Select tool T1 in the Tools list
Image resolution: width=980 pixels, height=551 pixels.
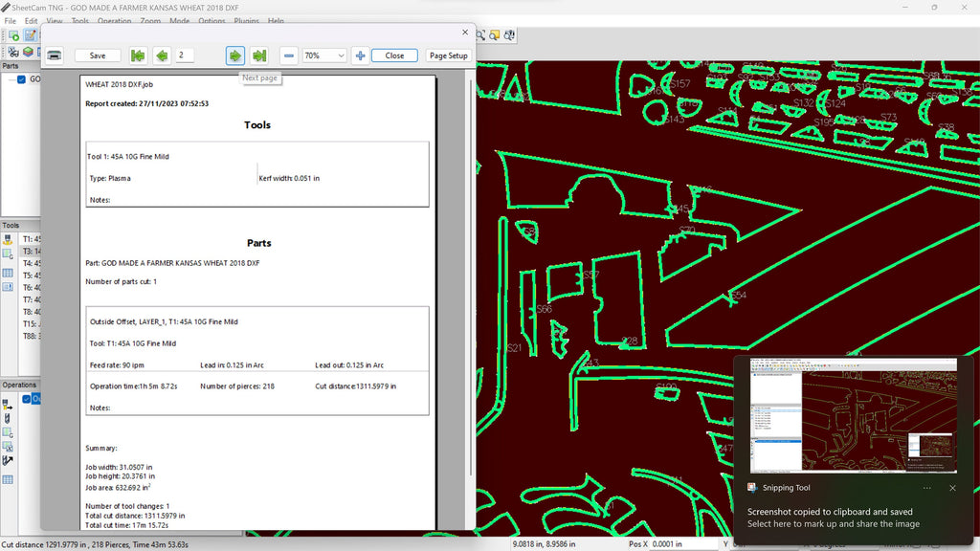(x=32, y=239)
